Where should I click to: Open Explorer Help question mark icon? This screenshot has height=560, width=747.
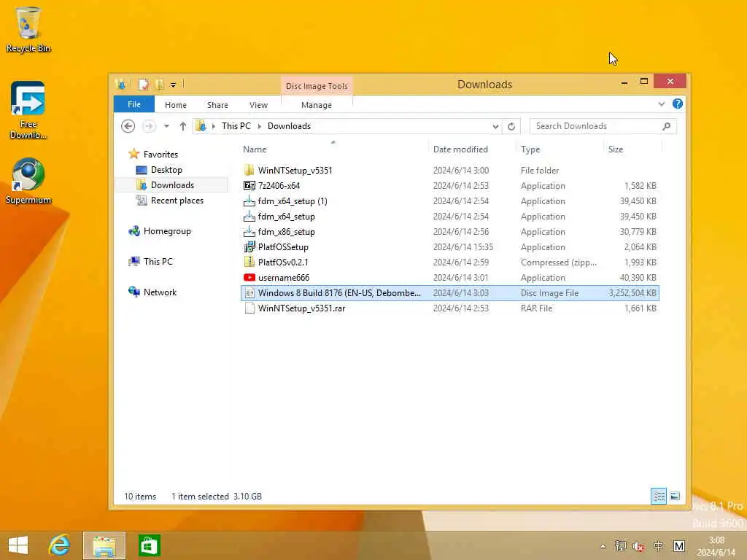678,104
